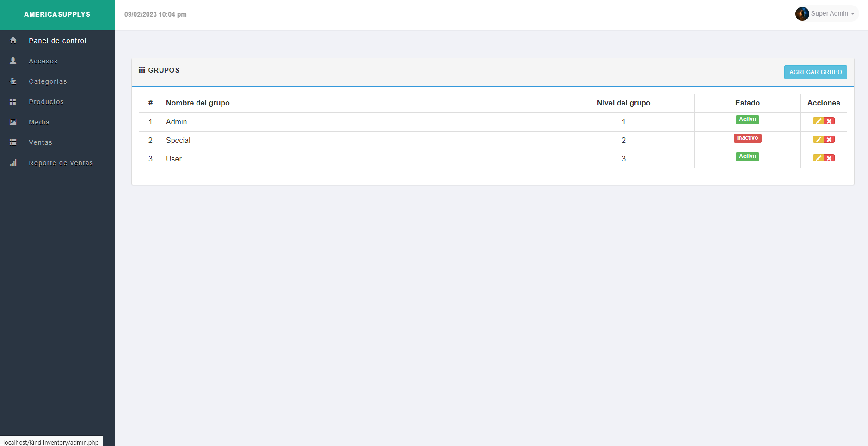Image resolution: width=868 pixels, height=446 pixels.
Task: Click the Agregar Grupo button
Action: coord(815,72)
